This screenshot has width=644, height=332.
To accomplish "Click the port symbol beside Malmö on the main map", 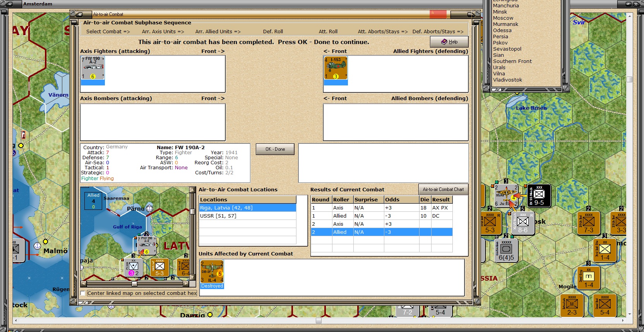I will pos(37,246).
